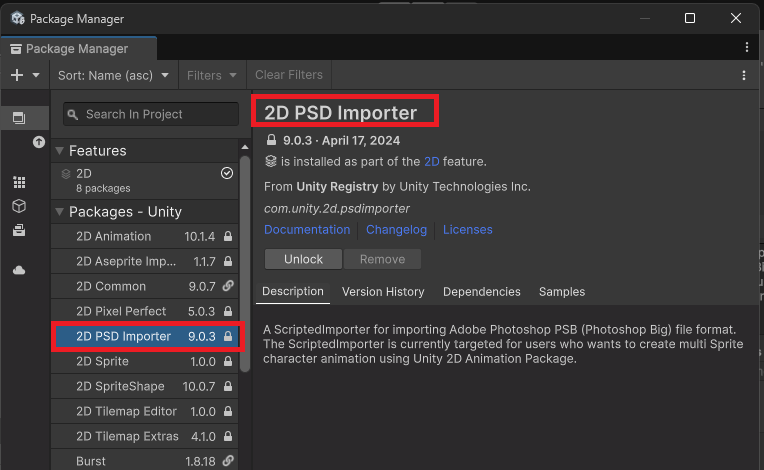Select the 2D PSD Importer package row

click(x=145, y=337)
